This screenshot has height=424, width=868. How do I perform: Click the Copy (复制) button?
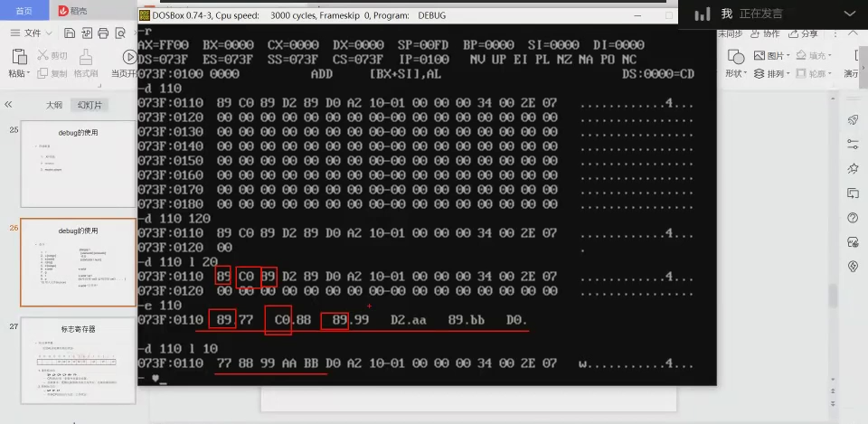52,73
